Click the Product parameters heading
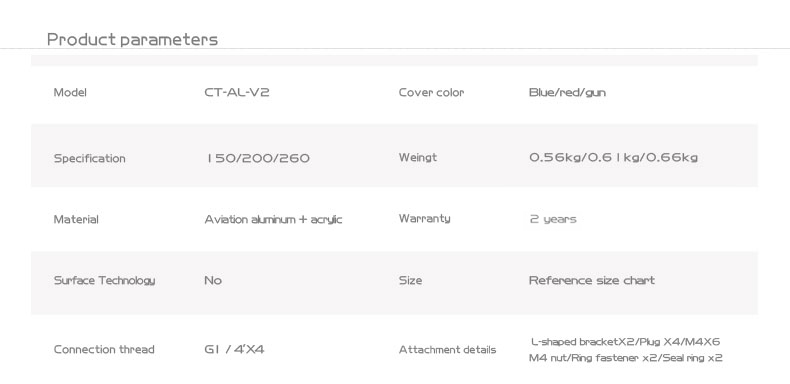Image resolution: width=790 pixels, height=384 pixels. pos(133,39)
